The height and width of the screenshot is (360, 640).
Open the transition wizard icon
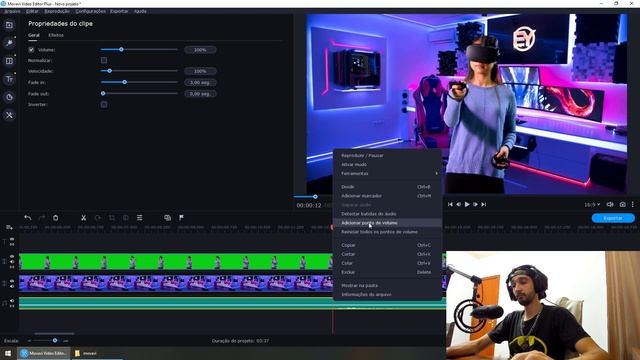coord(167,218)
